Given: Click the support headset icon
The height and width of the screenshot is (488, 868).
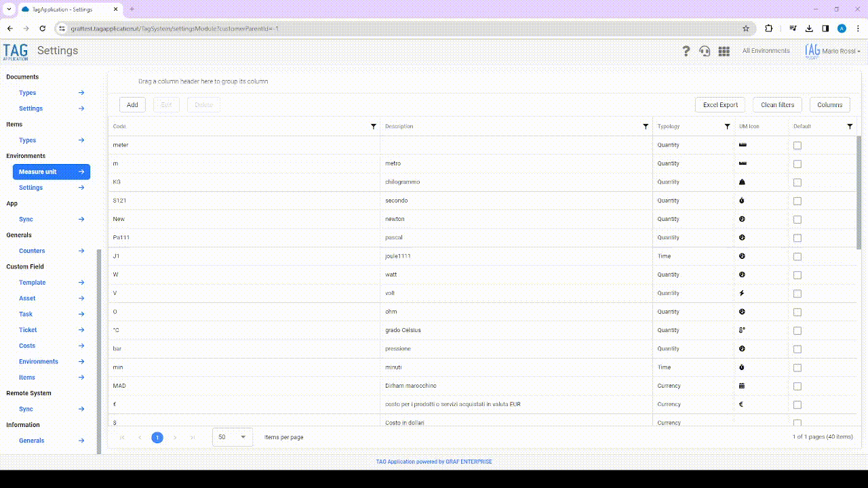Looking at the screenshot, I should click(705, 51).
